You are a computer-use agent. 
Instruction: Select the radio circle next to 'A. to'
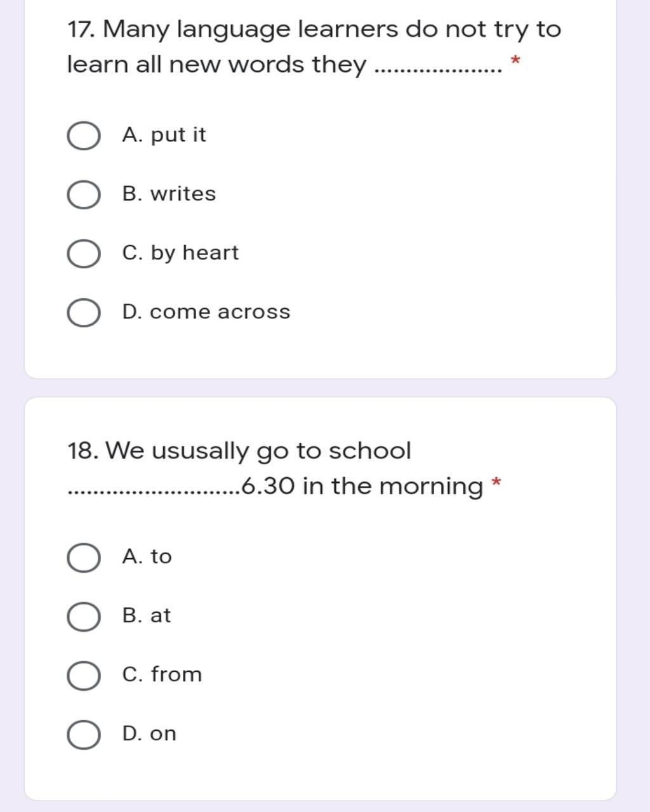point(83,558)
